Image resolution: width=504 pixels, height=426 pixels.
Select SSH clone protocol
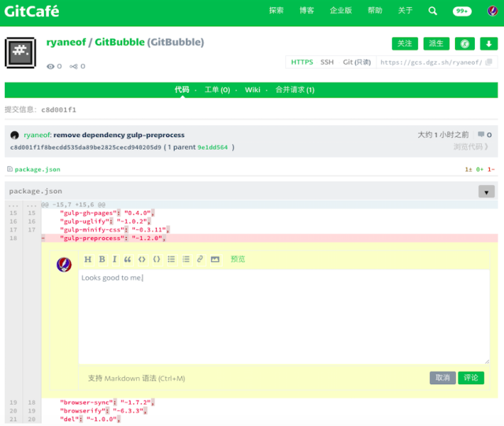point(327,62)
